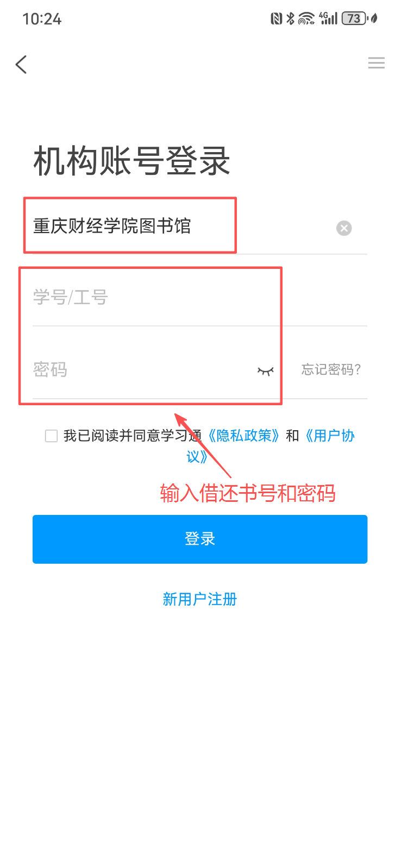Tap the Bluetooth icon in the status bar
This screenshot has width=395, height=868.
[291, 19]
